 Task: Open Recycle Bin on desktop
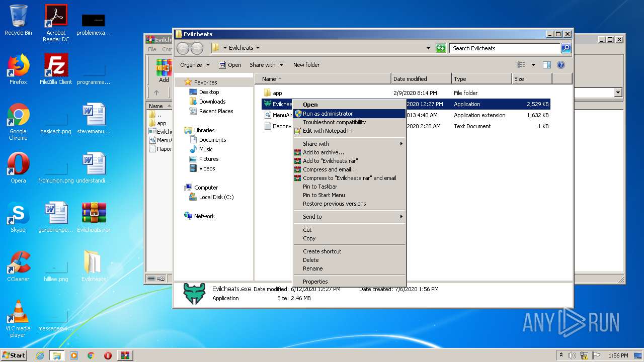18,20
